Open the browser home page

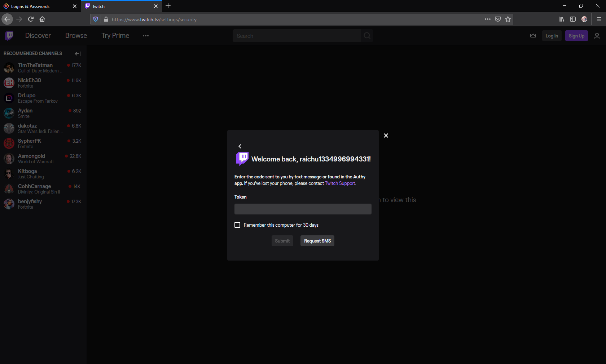(42, 19)
